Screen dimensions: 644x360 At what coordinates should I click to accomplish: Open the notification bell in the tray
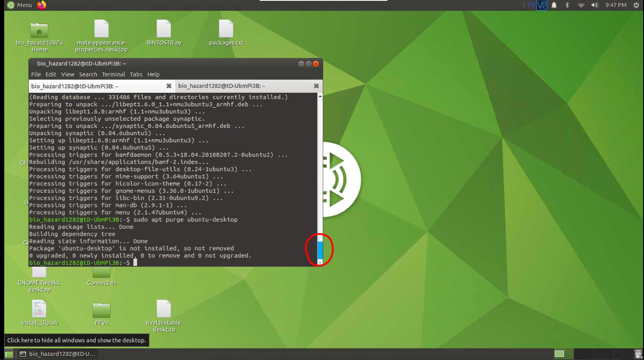tap(554, 5)
